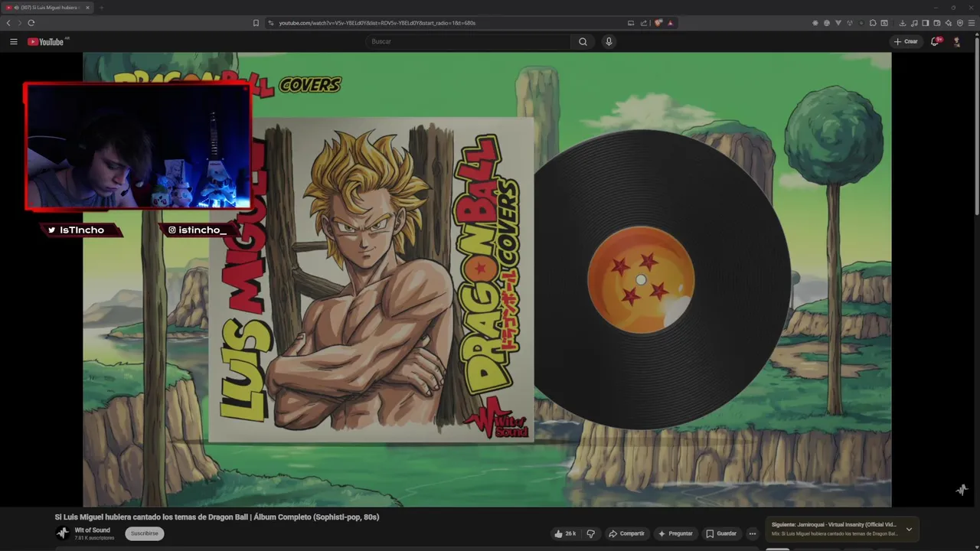Open the Crear dropdown button
The image size is (980, 551).
pos(905,41)
